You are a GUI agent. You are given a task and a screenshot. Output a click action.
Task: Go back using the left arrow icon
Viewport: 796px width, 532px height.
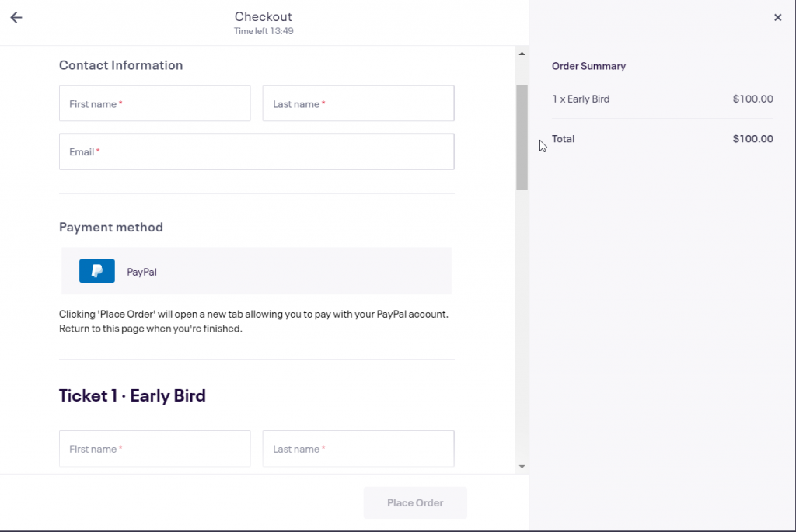[16, 17]
